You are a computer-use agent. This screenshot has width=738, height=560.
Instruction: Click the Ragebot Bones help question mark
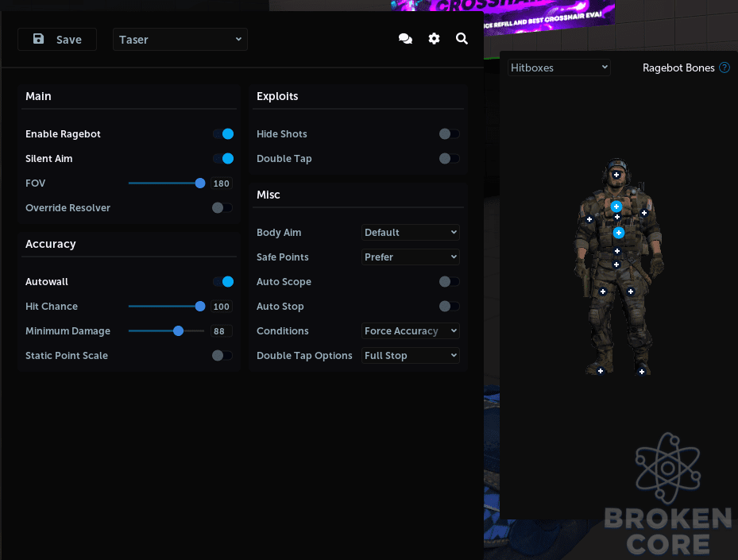tap(724, 68)
